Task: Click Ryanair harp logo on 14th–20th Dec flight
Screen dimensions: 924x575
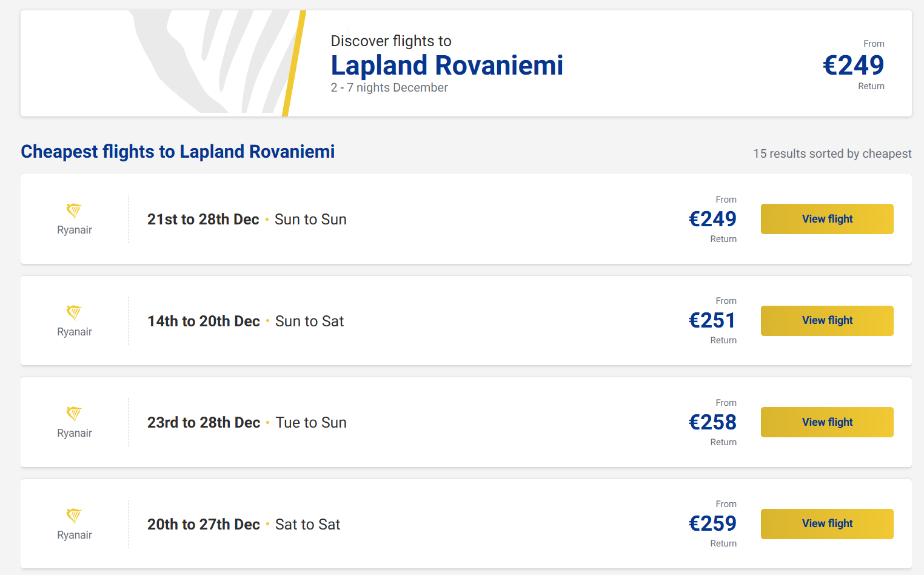Action: click(x=74, y=312)
